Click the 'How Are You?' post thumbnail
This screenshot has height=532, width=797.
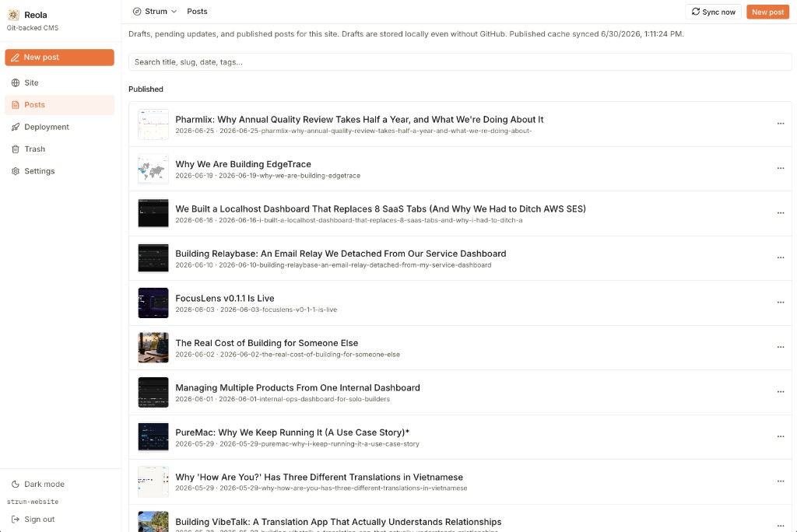[153, 481]
